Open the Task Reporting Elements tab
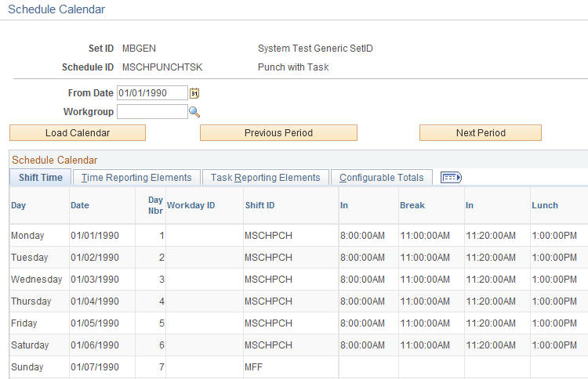588x379 pixels. [x=266, y=178]
